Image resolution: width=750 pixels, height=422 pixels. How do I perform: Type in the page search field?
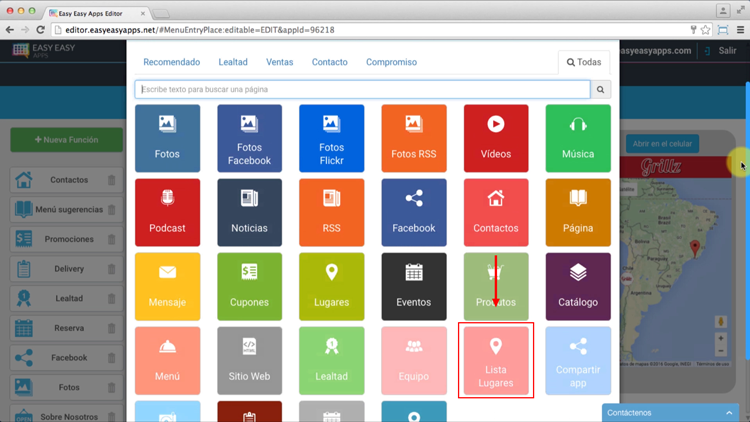pyautogui.click(x=362, y=90)
